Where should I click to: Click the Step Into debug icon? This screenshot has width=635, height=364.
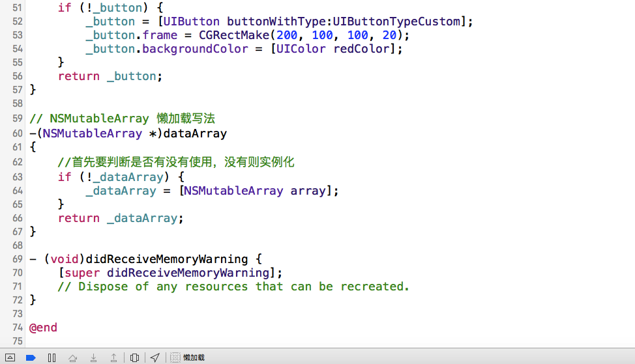pos(93,357)
